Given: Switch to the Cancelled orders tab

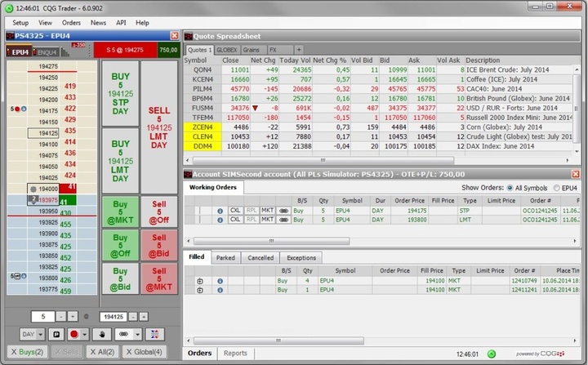Looking at the screenshot, I should [261, 258].
